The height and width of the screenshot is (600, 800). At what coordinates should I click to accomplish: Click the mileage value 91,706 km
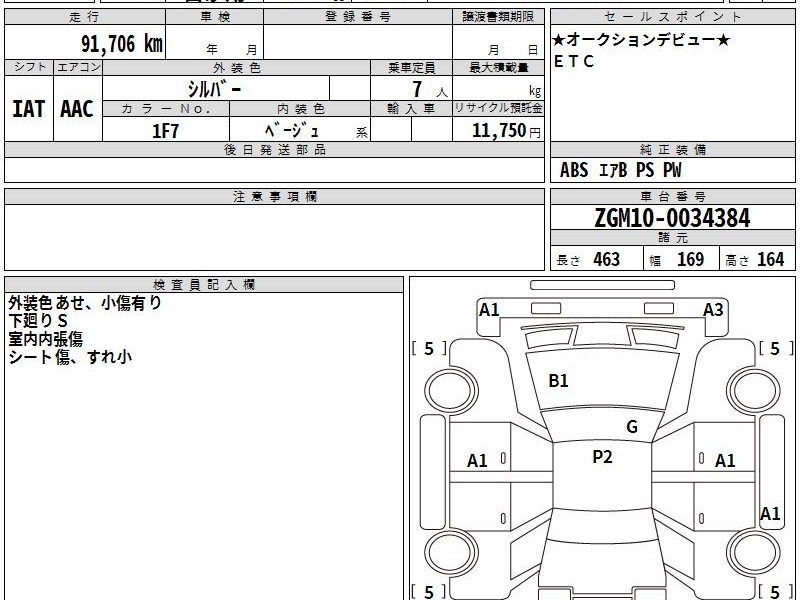click(121, 43)
